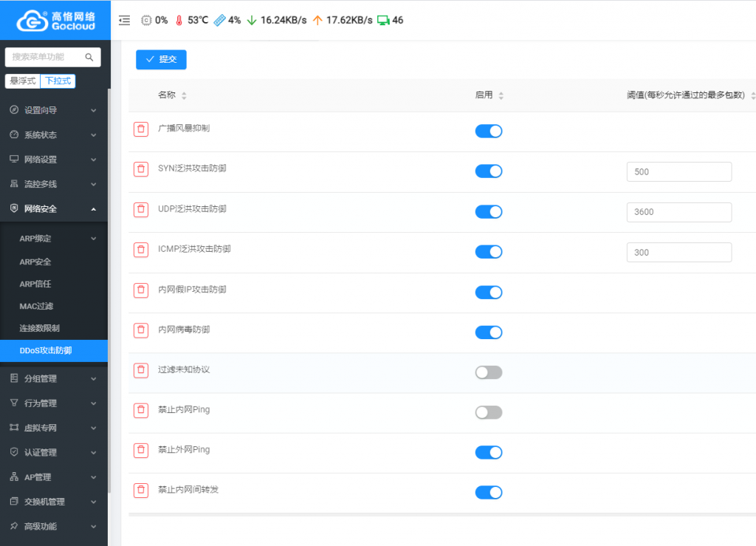The height and width of the screenshot is (546, 756).
Task: Disable UDP泛洪攻击防御 toggle
Action: click(x=488, y=212)
